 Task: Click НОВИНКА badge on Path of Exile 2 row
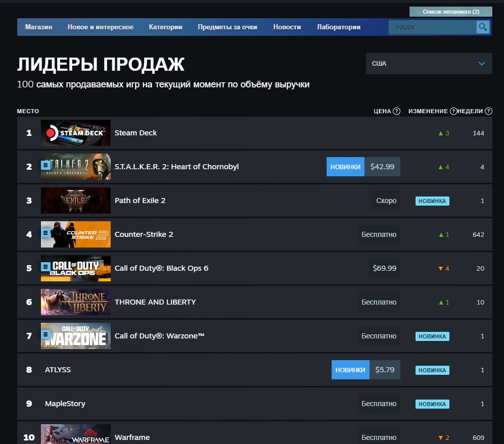(x=432, y=201)
